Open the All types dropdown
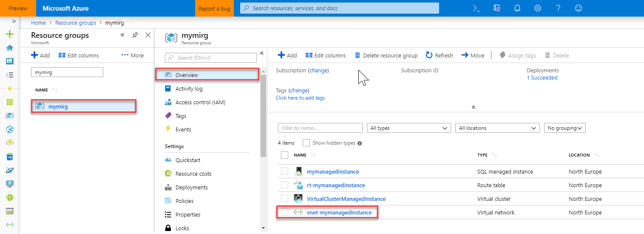Image resolution: width=644 pixels, height=234 pixels. pyautogui.click(x=409, y=128)
